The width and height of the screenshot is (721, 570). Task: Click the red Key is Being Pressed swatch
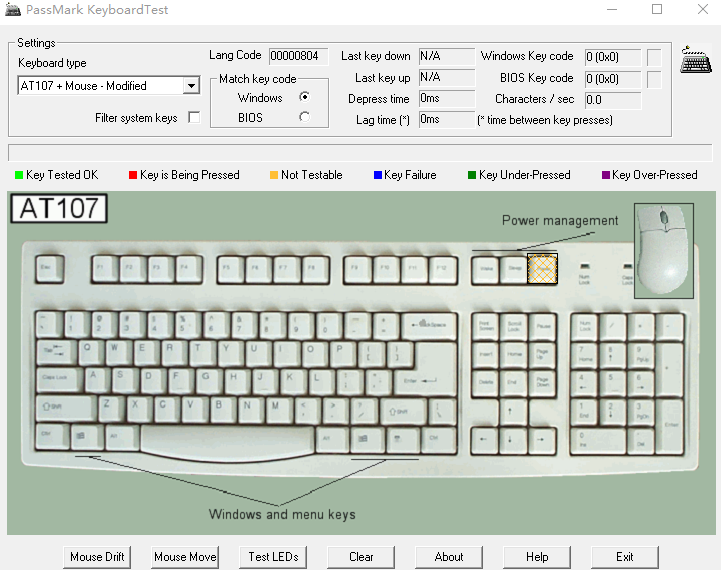[x=133, y=175]
